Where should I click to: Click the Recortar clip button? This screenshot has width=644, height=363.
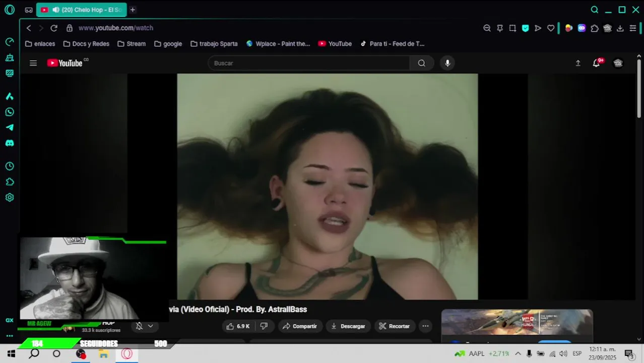(x=395, y=326)
